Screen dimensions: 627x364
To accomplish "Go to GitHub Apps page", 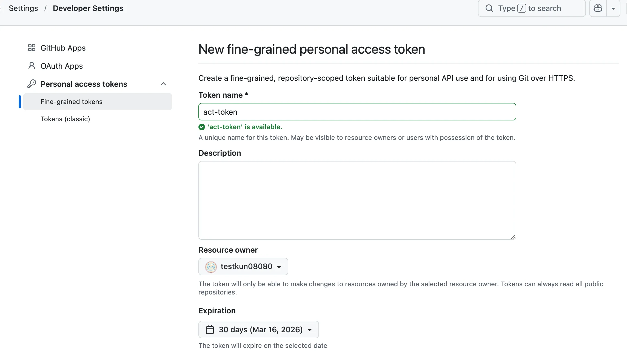I will point(63,48).
